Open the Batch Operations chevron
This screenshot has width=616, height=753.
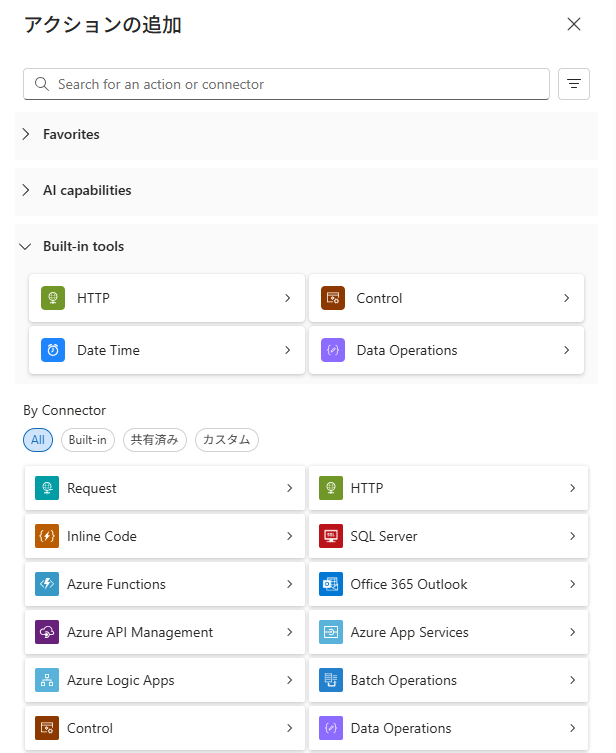click(572, 680)
